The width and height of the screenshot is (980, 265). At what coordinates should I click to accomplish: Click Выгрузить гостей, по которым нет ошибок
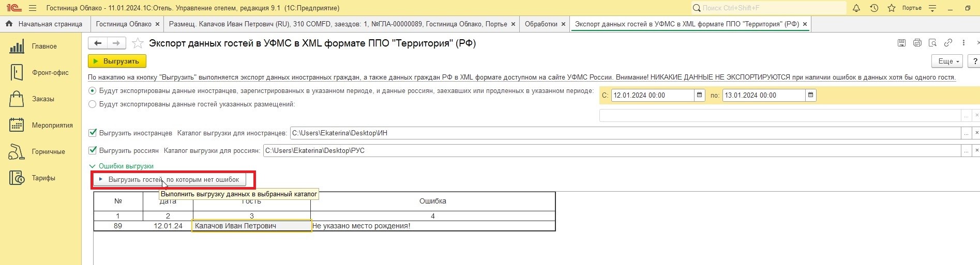point(169,180)
